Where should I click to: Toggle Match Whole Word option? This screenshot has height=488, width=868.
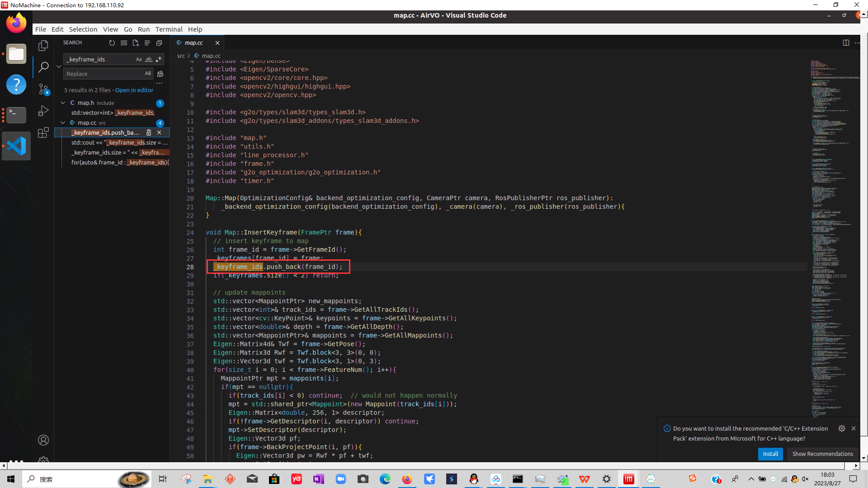coord(148,59)
